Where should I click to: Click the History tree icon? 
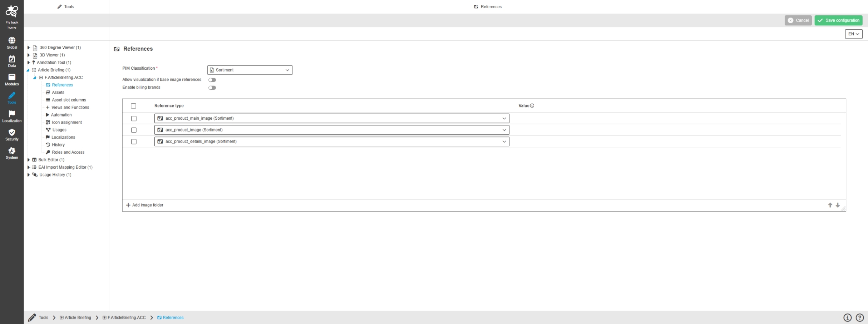pos(48,145)
